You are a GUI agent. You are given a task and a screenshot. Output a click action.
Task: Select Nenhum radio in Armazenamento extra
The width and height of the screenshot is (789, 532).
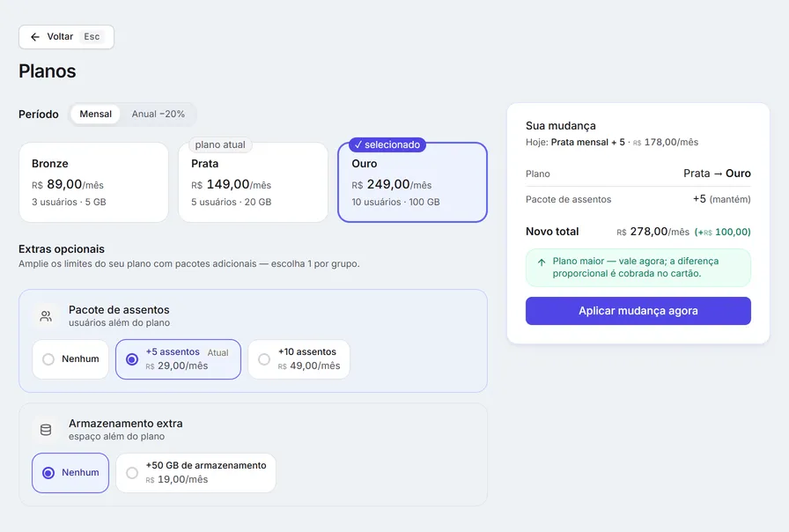click(70, 473)
